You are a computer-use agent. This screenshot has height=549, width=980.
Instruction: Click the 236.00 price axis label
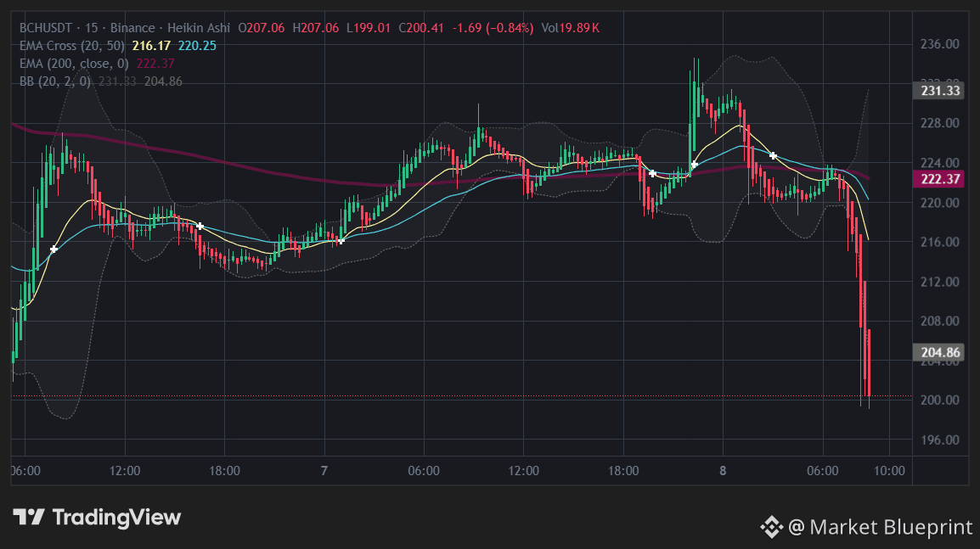(x=939, y=44)
